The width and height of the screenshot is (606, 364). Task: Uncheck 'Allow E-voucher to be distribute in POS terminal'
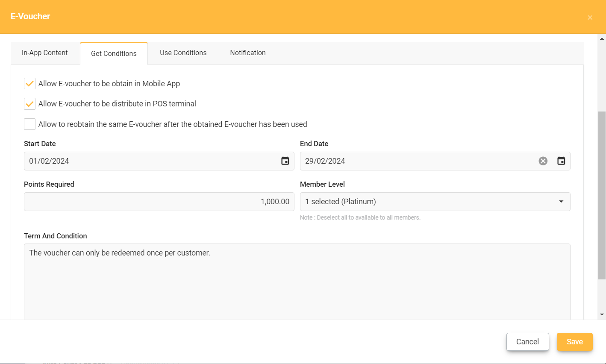click(x=29, y=103)
